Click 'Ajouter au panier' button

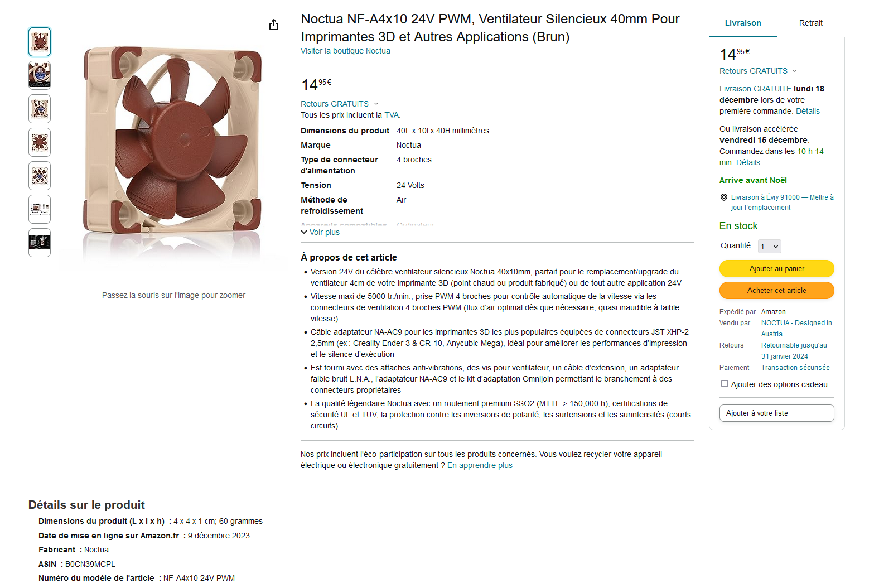tap(776, 269)
